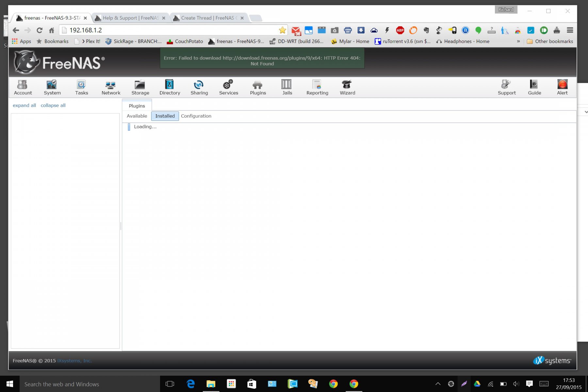
Task: Show hidden system tray icons
Action: 438,384
